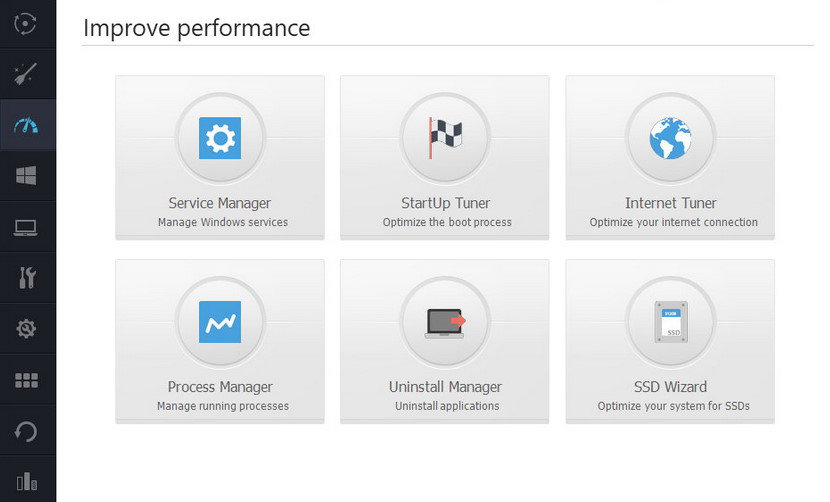
Task: Open Uninstall Manager laptop icon
Action: coord(445,322)
